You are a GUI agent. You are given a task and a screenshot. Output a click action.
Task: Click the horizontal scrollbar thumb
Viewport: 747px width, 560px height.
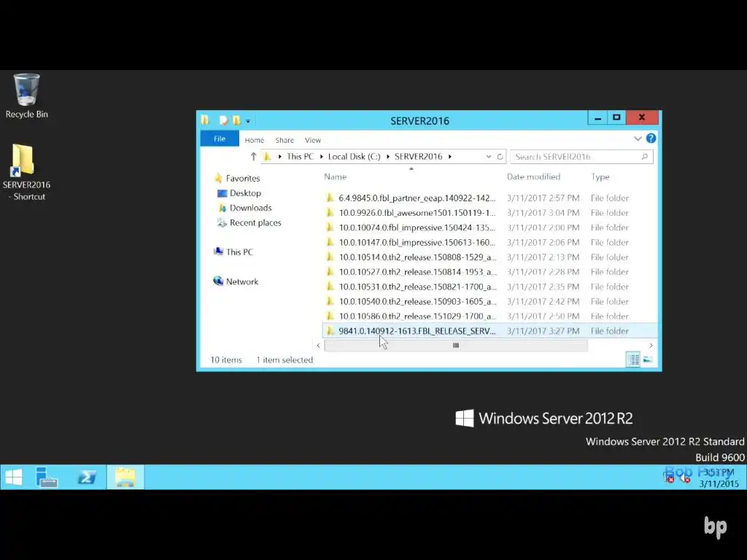[x=456, y=346]
